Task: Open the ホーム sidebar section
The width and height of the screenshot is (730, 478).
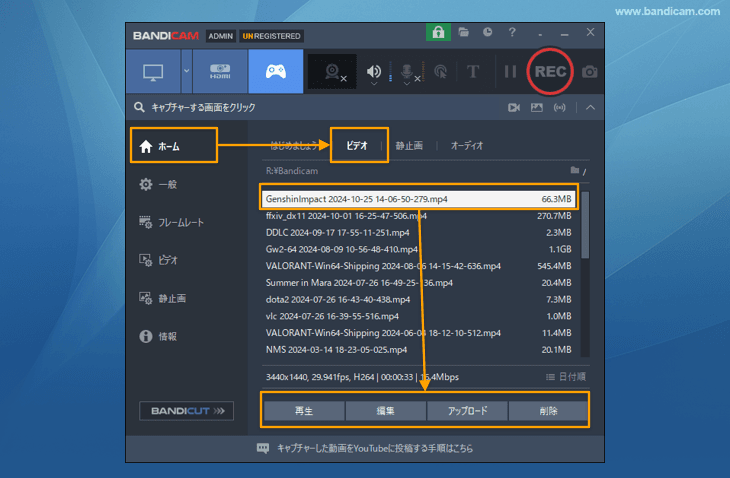Action: (174, 146)
